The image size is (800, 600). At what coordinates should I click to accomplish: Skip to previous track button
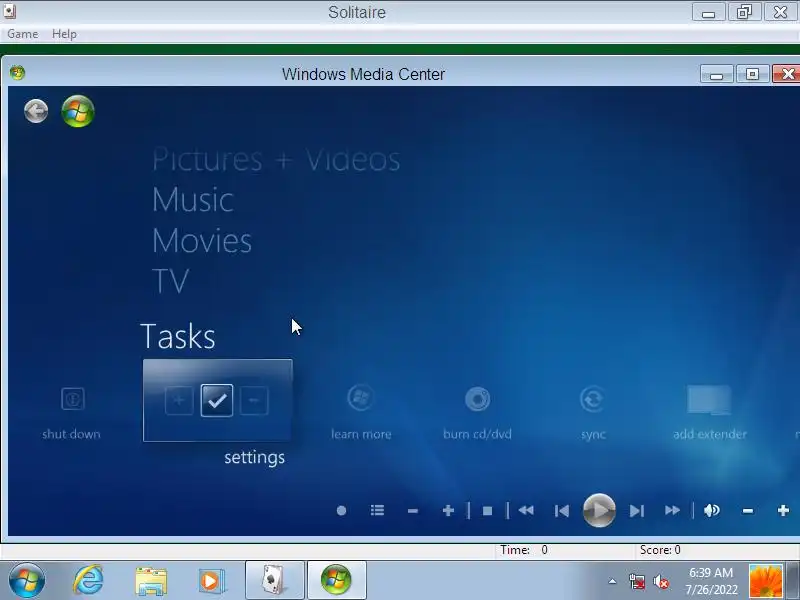(x=561, y=511)
